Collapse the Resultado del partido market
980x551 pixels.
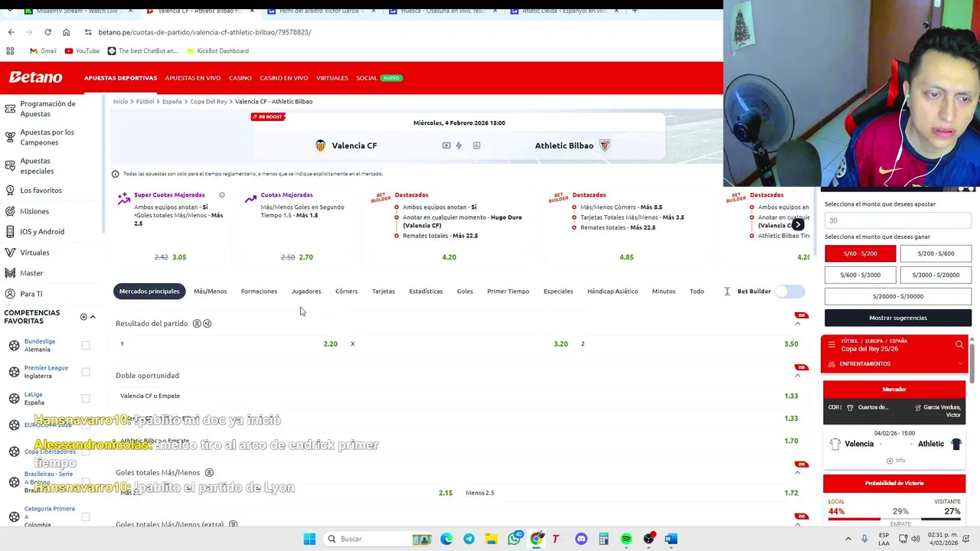(797, 324)
